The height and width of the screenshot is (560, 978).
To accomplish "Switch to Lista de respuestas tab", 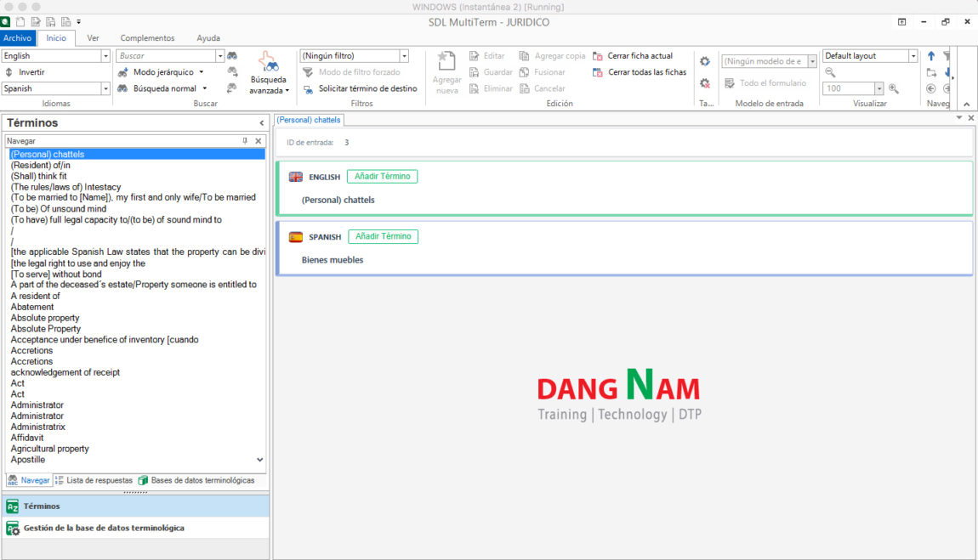I will coord(94,480).
